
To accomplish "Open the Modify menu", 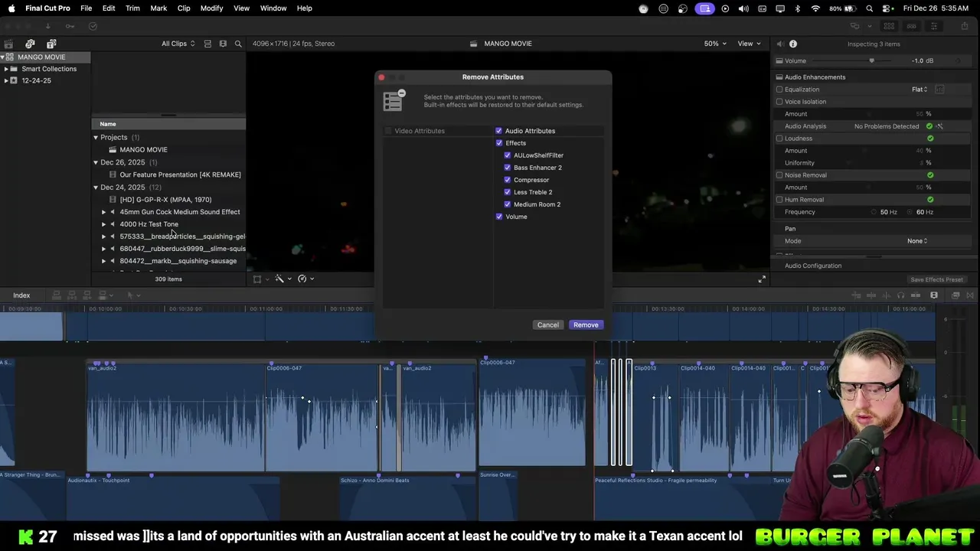I will pos(211,8).
